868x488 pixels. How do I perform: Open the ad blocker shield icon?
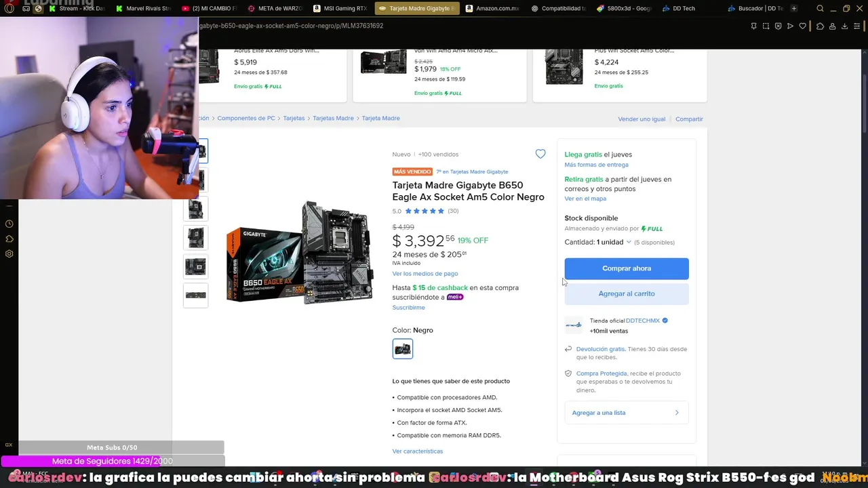tap(778, 26)
